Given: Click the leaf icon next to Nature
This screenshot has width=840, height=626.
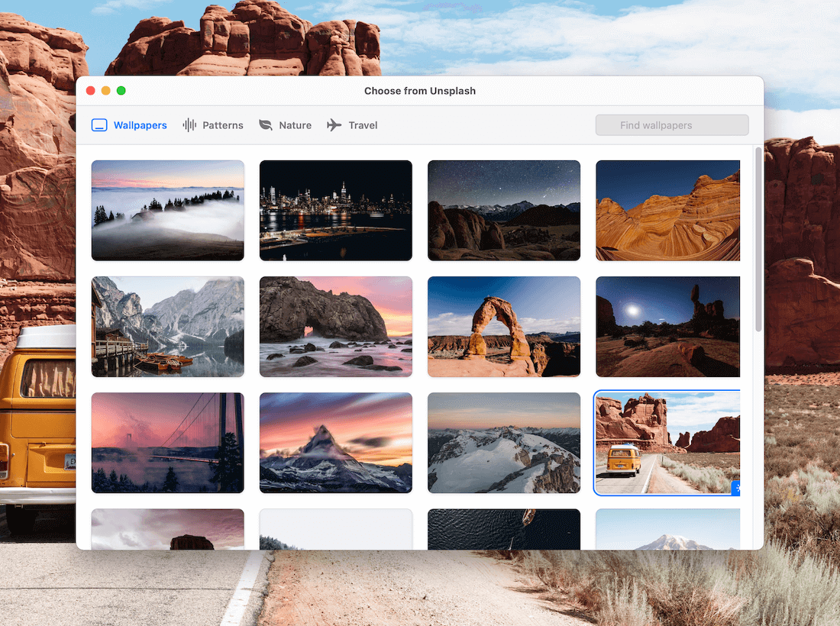Looking at the screenshot, I should coord(266,124).
